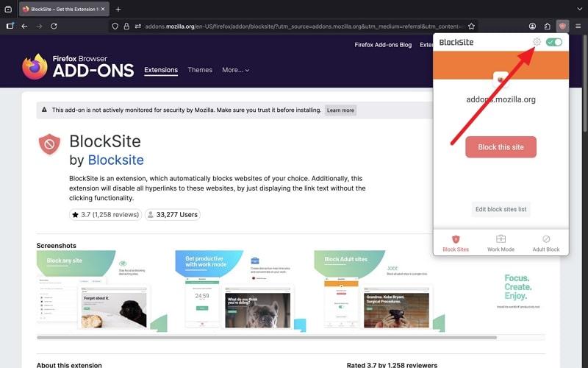The image size is (588, 368).
Task: Switch to the Work Mode tab
Action: (501, 244)
